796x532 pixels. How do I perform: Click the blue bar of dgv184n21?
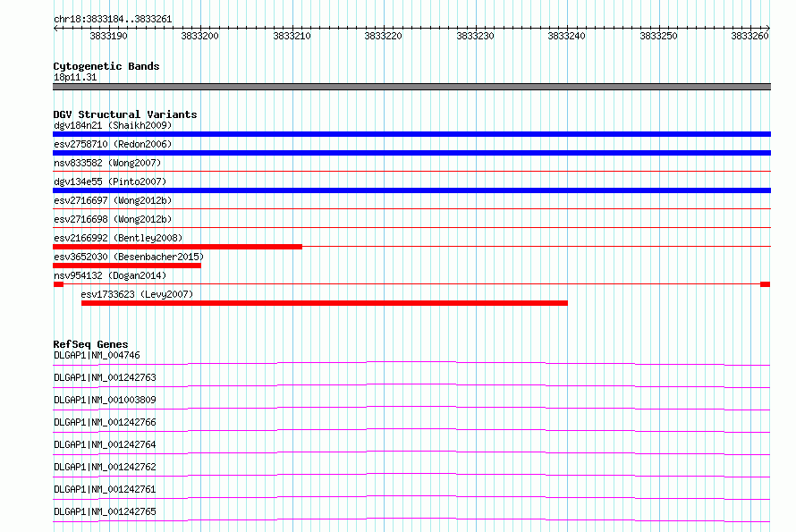411,134
